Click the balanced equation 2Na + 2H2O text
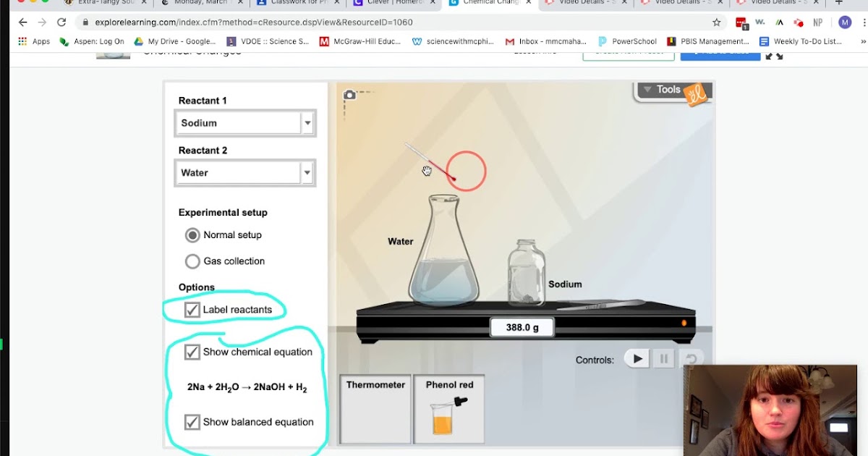 tap(247, 387)
